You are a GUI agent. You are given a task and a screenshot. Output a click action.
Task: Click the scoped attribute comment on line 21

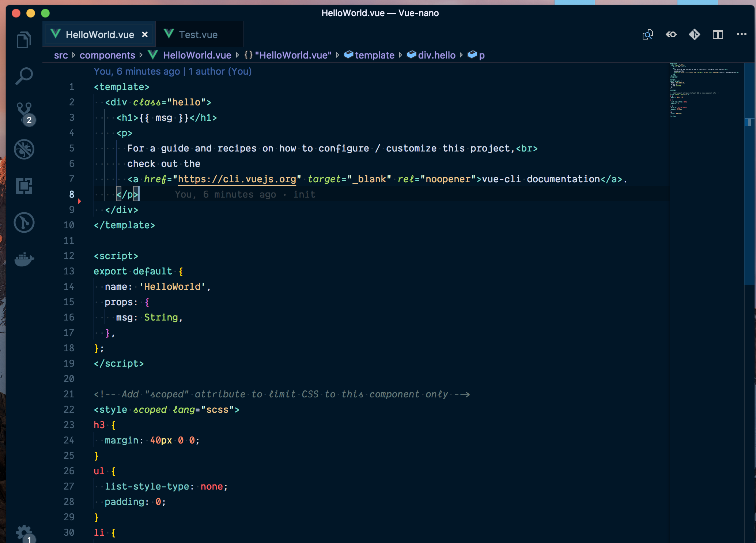281,394
